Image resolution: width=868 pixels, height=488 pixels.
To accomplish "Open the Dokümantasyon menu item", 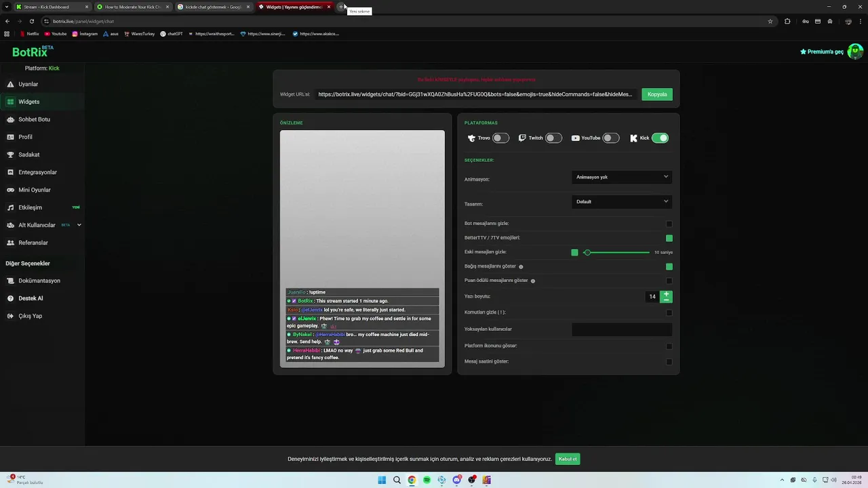I will point(39,281).
